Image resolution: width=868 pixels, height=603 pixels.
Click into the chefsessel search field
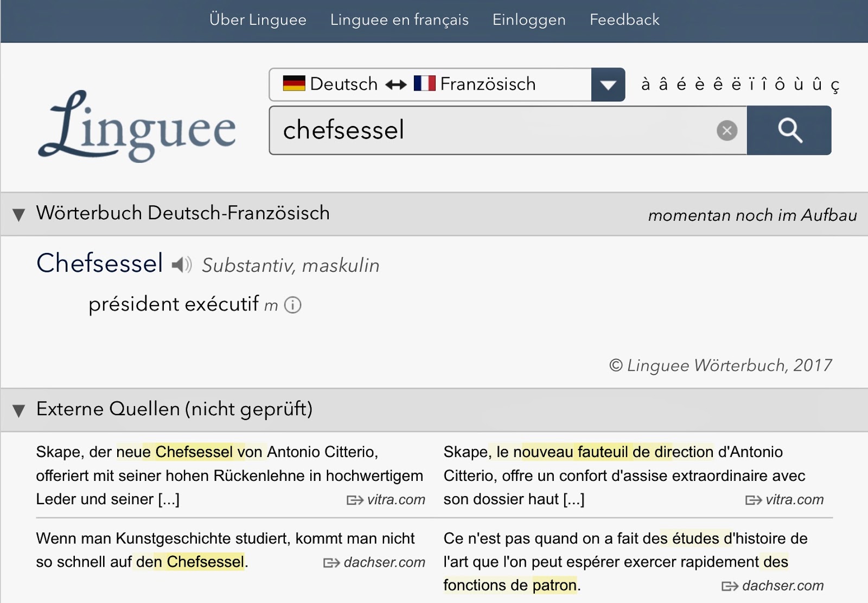point(488,130)
